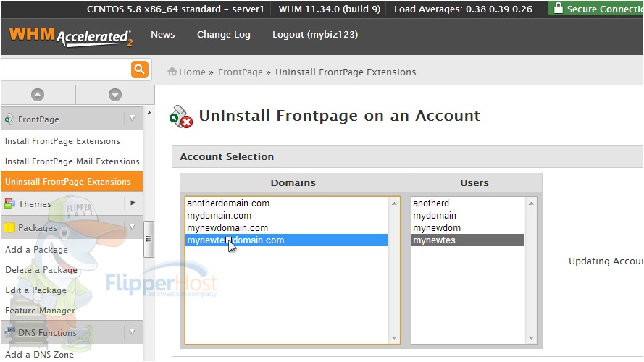Click Home in the breadcrumb

coord(192,72)
